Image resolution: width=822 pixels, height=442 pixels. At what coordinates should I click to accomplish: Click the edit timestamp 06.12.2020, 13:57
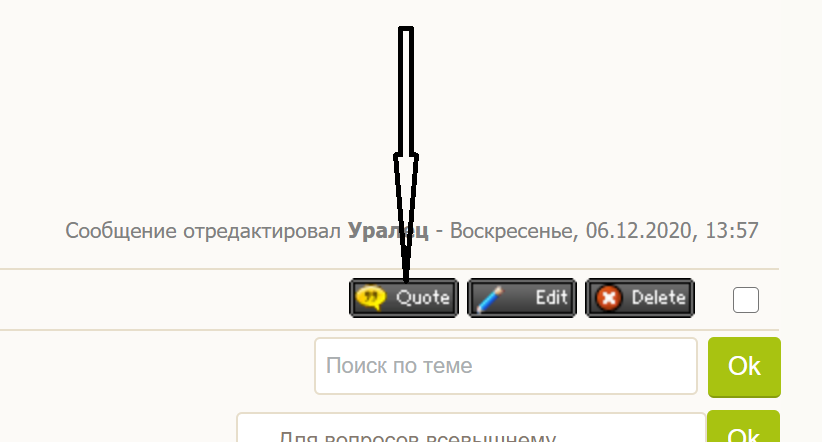672,231
